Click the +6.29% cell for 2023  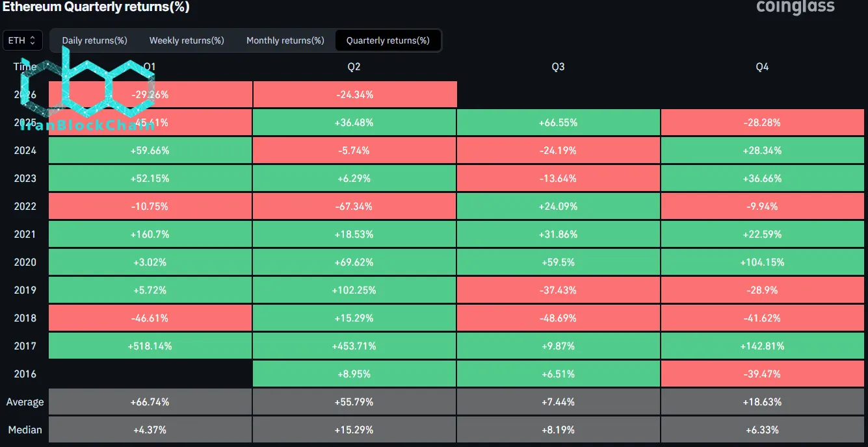(x=355, y=178)
